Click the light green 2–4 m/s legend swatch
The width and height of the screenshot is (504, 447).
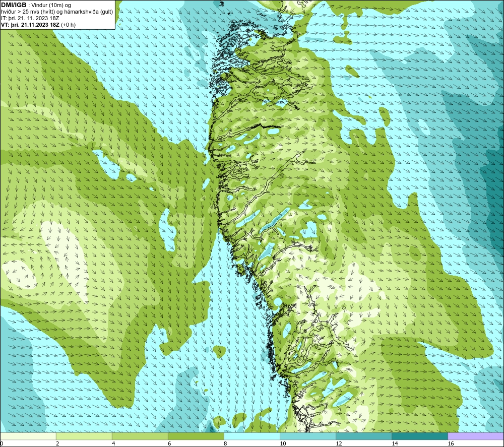point(84,436)
